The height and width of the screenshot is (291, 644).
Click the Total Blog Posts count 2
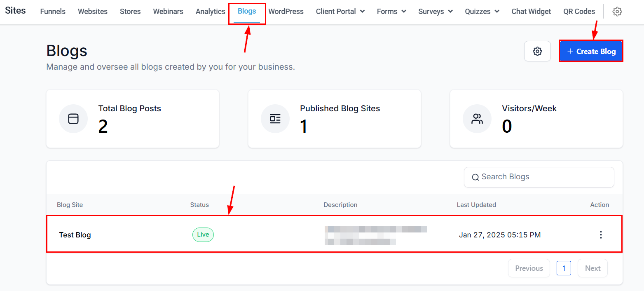tap(103, 127)
